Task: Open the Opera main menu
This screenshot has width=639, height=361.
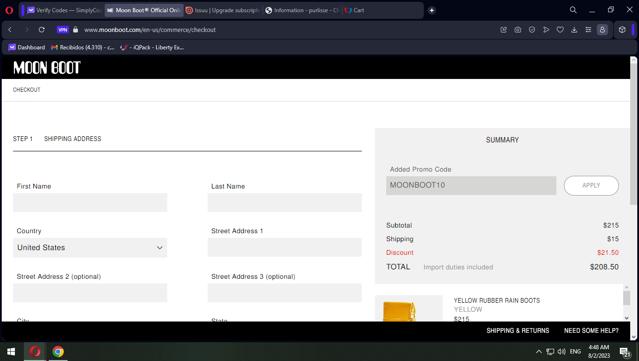Action: [x=9, y=10]
